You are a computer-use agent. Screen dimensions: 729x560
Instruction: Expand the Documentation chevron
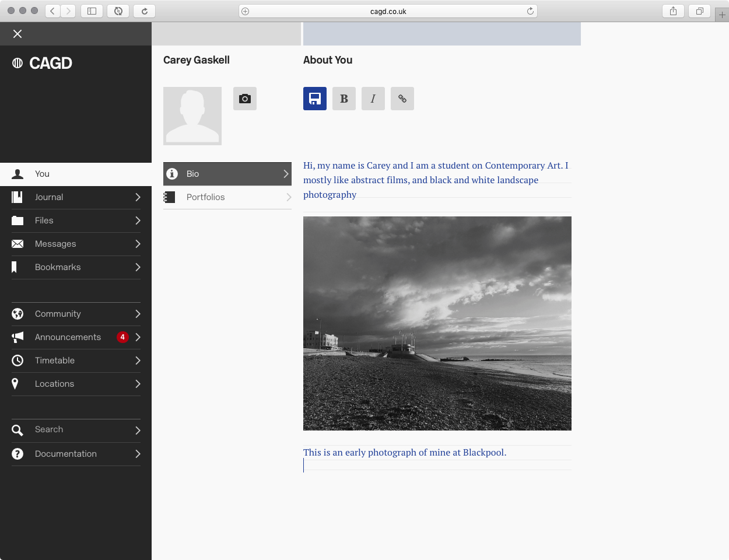[138, 454]
